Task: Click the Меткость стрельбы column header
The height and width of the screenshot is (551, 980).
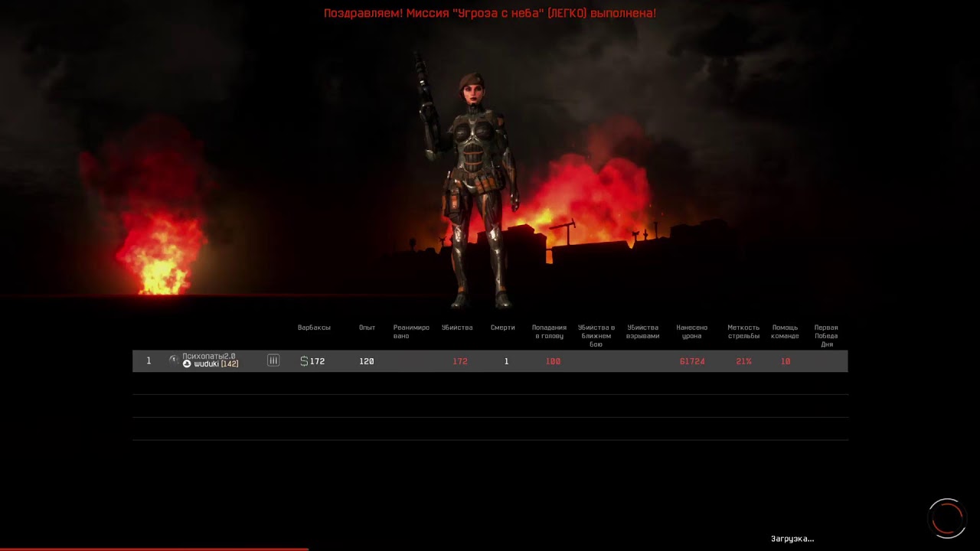Action: click(743, 331)
